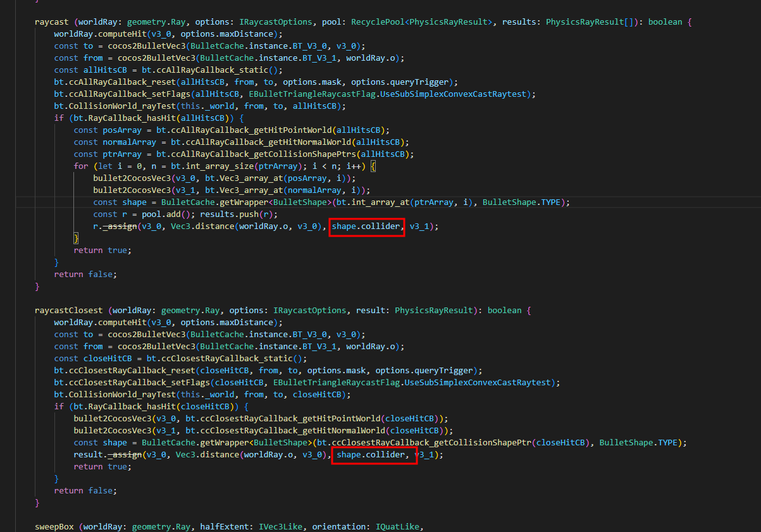Click the for keyword of the loop
The image size is (761, 532).
(x=81, y=166)
